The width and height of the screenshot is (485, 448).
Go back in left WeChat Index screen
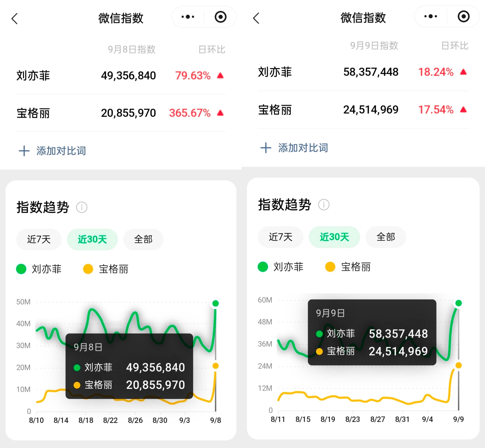click(x=15, y=19)
